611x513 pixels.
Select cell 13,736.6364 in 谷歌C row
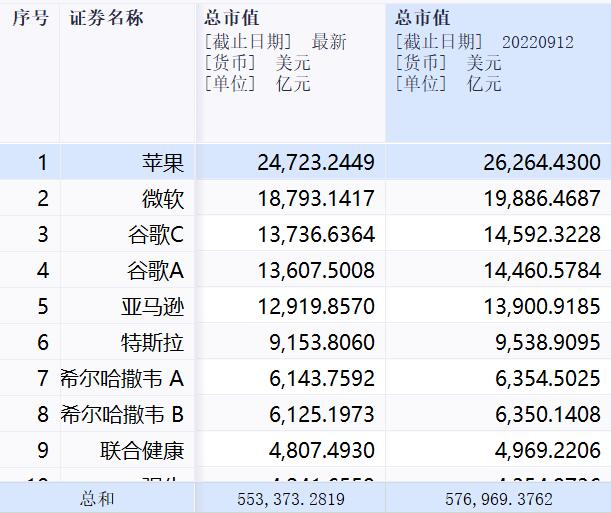tap(316, 234)
